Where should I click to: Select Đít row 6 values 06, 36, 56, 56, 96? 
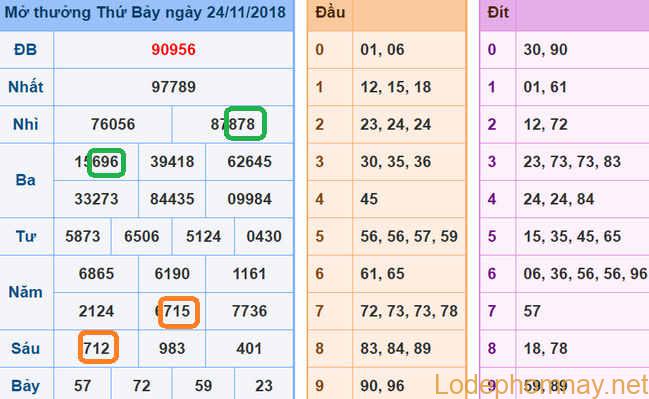(x=585, y=274)
